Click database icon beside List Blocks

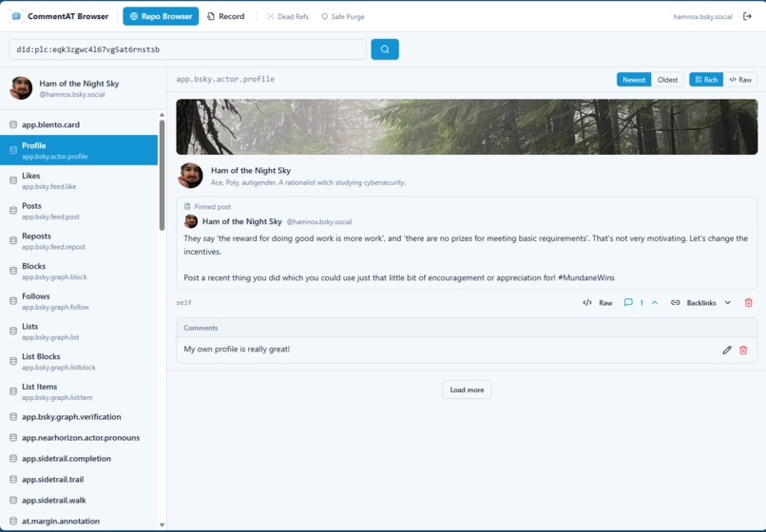[13, 361]
